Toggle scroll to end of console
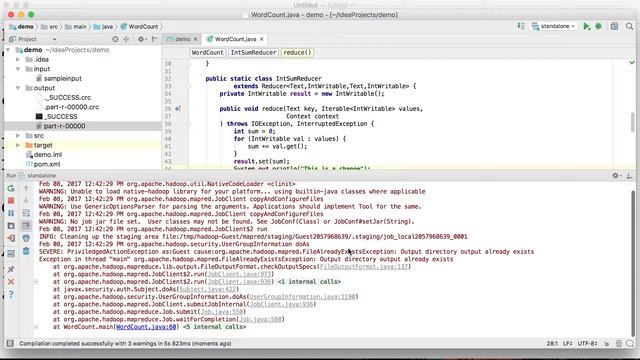Image resolution: width=640 pixels, height=360 pixels. [26, 225]
